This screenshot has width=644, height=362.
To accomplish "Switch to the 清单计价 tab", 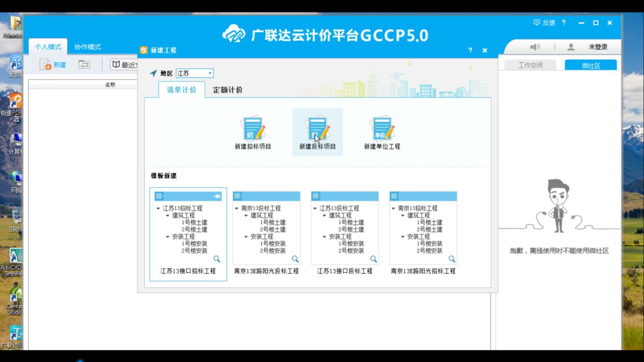I will click(182, 90).
